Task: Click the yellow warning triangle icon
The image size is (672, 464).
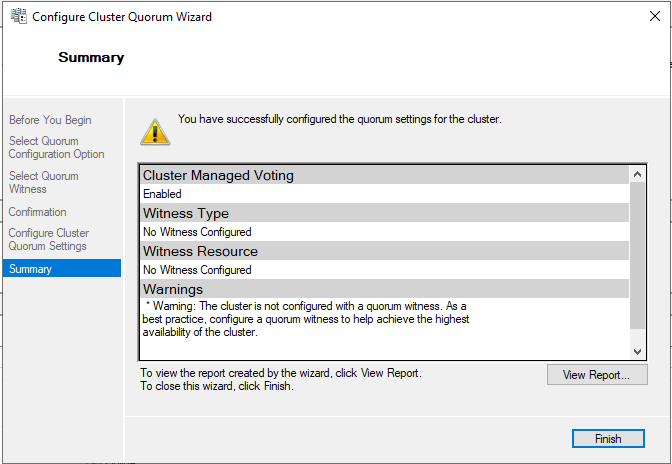Action: 155,132
